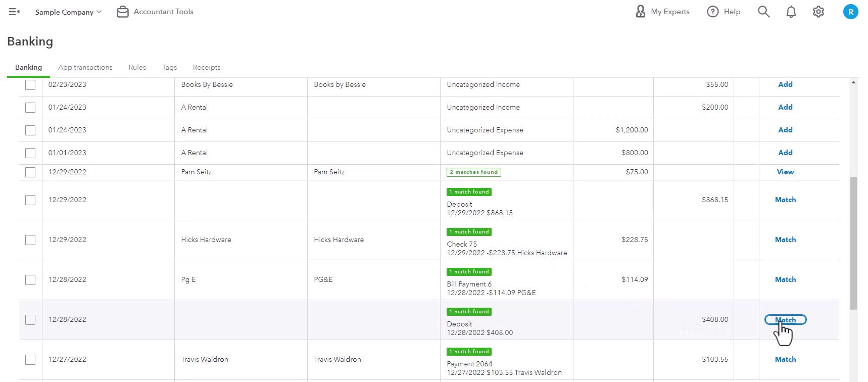Open the Receipts tab
Screen dimensions: 868x382
coord(207,67)
